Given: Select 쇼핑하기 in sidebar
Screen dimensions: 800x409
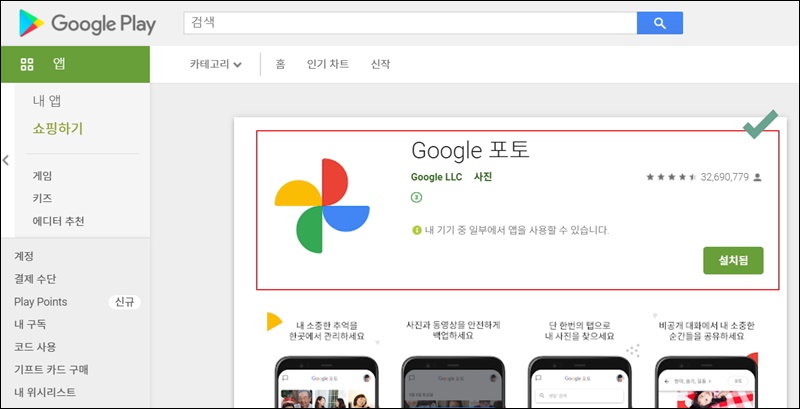Looking at the screenshot, I should (58, 129).
